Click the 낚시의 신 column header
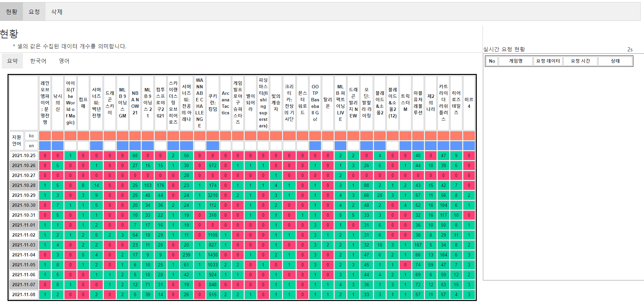This screenshot has width=644, height=302. tap(57, 103)
